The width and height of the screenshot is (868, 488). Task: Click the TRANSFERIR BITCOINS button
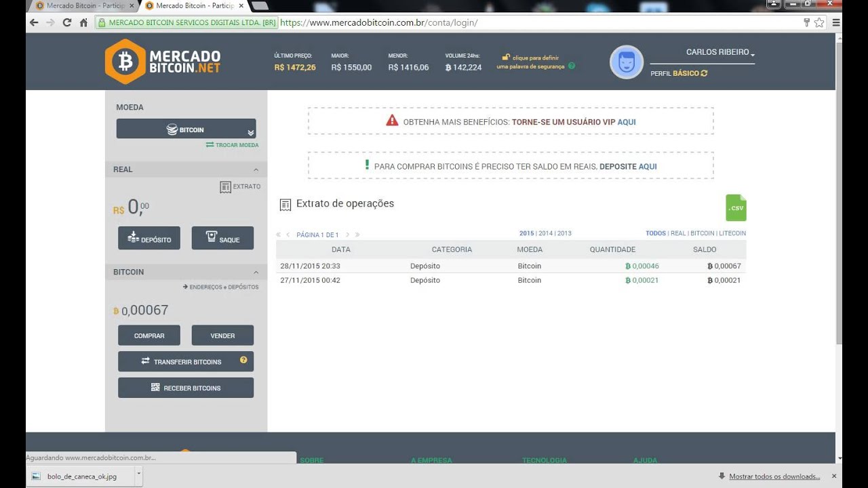coord(186,361)
